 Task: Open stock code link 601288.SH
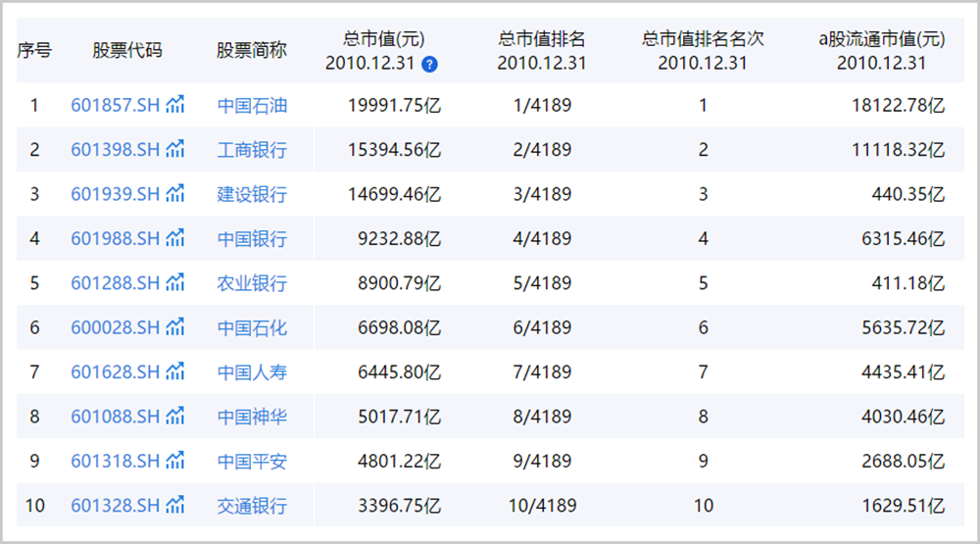[115, 282]
